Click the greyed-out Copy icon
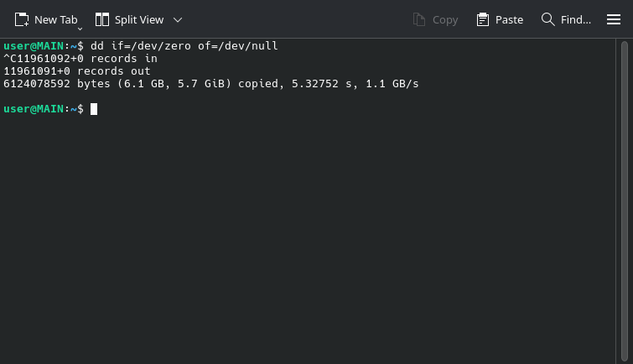Screen dimensions: 633x364 coord(419,19)
